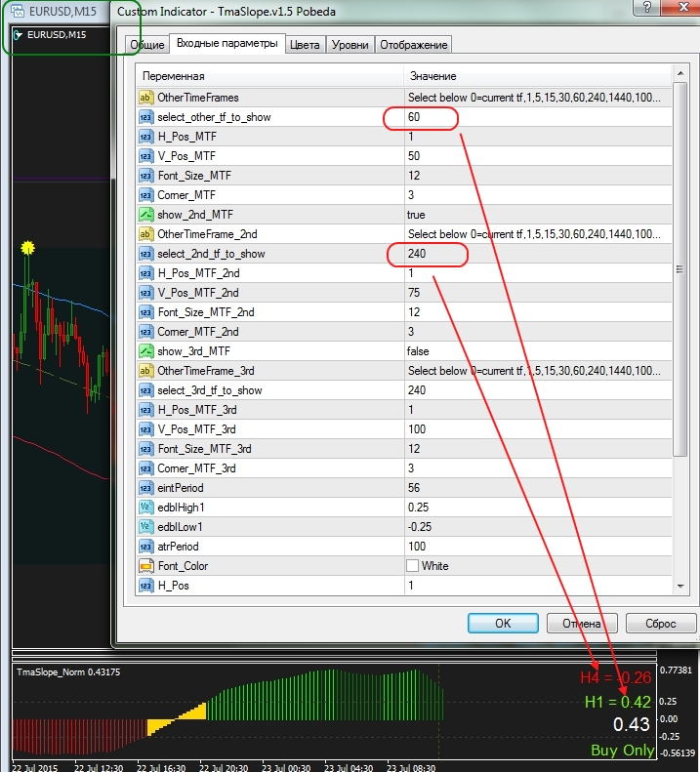The height and width of the screenshot is (772, 700).
Task: Click the help question mark button
Action: (x=647, y=7)
